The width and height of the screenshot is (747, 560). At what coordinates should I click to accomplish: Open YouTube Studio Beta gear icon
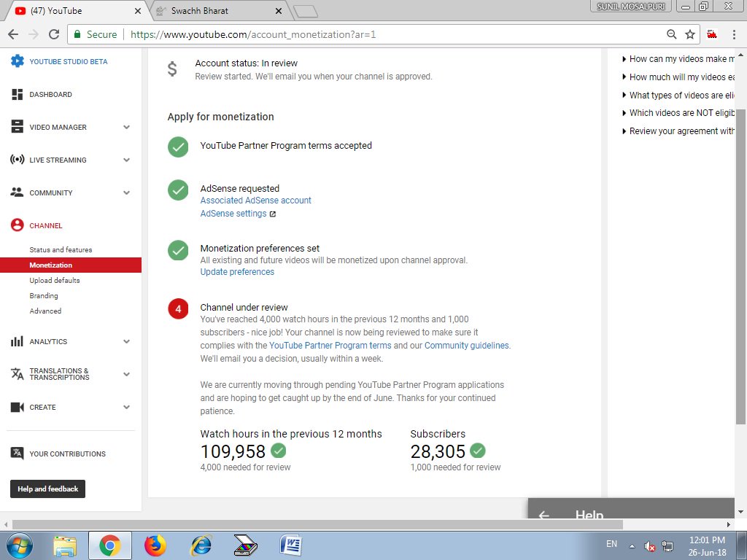click(18, 61)
